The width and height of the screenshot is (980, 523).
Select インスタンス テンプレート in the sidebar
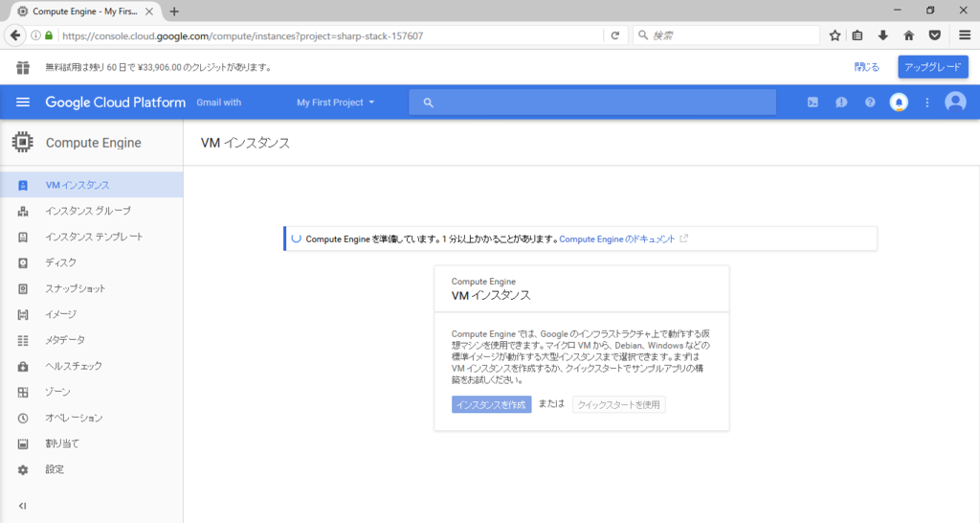click(x=91, y=238)
